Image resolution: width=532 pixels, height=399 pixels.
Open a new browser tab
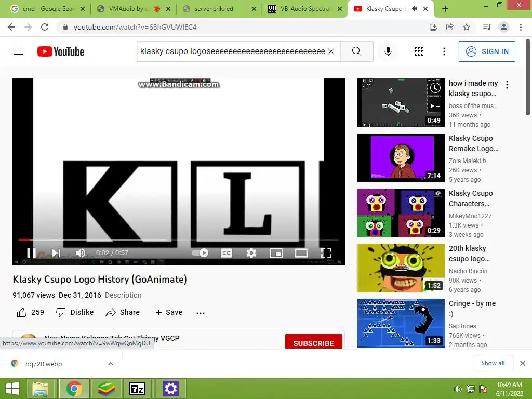[445, 9]
